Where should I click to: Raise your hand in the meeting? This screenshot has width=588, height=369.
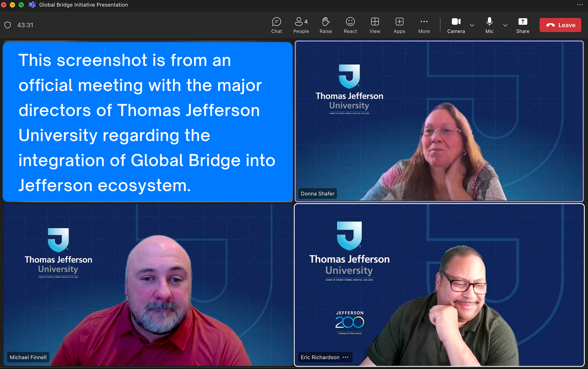[326, 25]
